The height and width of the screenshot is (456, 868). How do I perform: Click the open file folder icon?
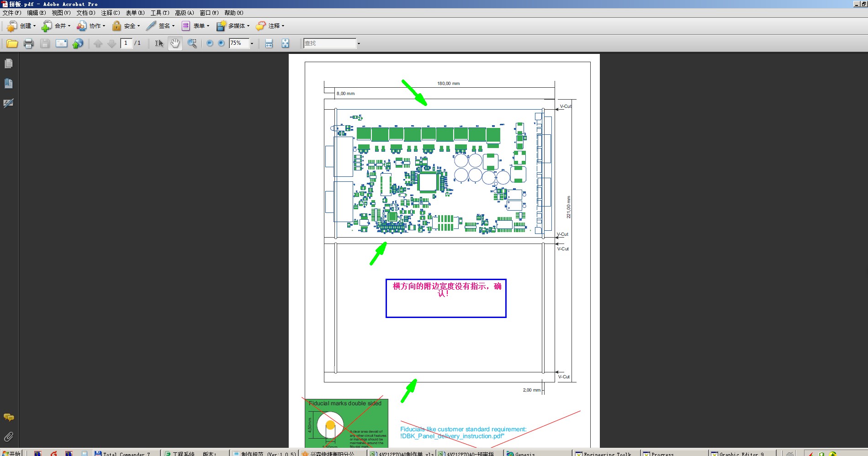pyautogui.click(x=12, y=43)
